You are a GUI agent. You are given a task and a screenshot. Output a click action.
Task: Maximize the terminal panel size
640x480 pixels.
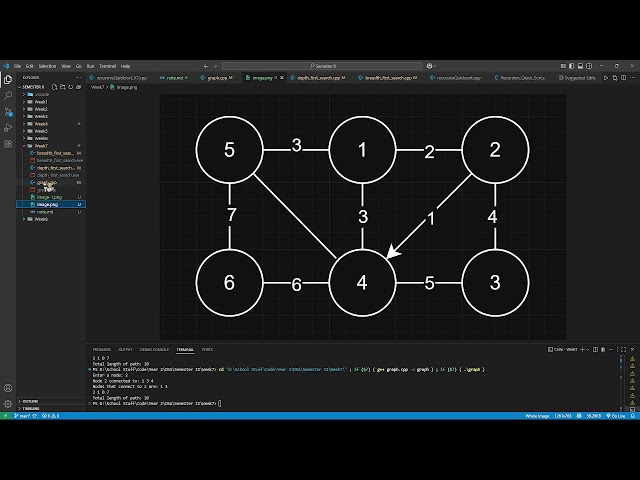[x=623, y=349]
